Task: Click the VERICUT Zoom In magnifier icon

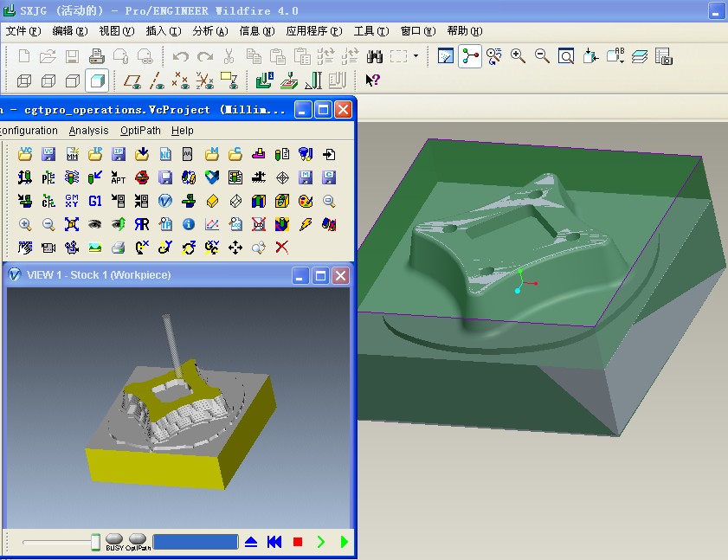Action: tap(25, 224)
